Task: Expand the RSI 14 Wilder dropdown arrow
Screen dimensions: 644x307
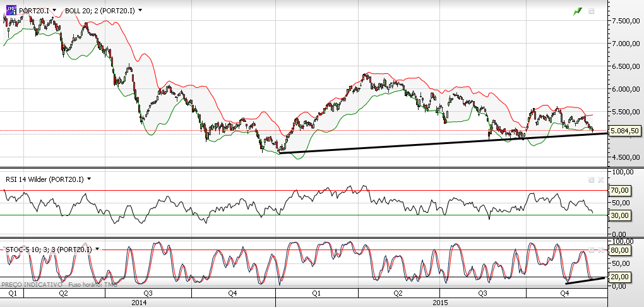Action: pos(89,179)
